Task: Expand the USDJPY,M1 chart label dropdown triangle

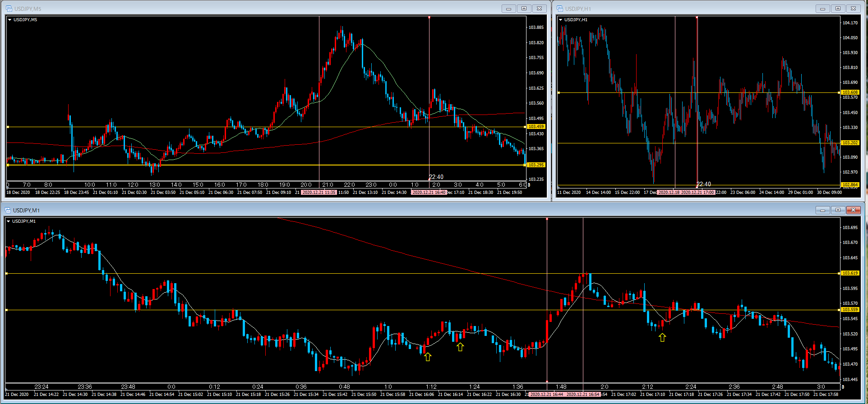Action: (x=8, y=221)
